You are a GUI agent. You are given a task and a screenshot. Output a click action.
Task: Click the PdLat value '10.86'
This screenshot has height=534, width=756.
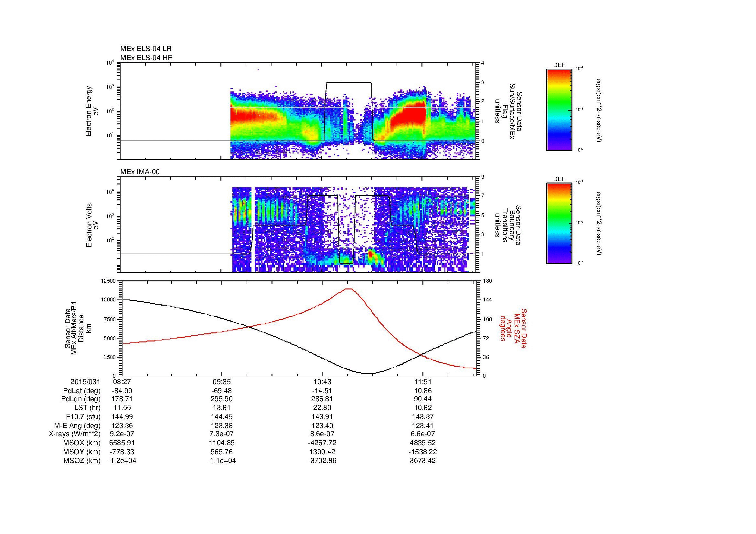point(423,391)
